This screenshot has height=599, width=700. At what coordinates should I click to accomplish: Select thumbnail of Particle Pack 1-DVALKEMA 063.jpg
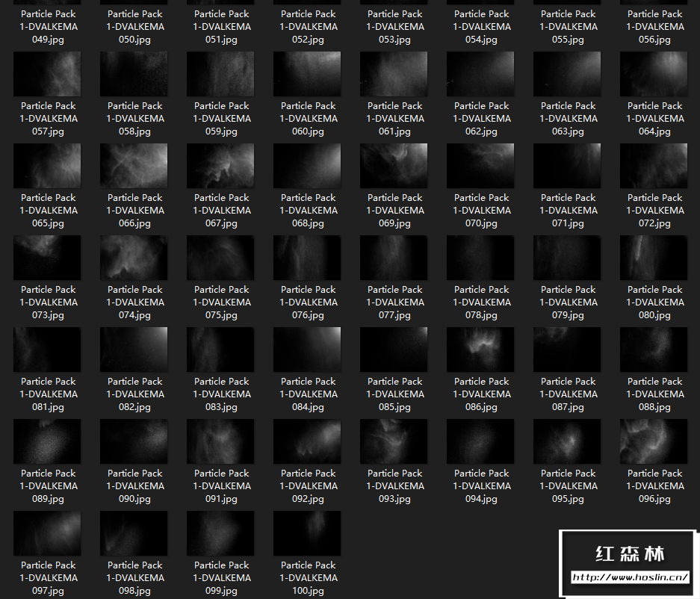click(x=567, y=74)
